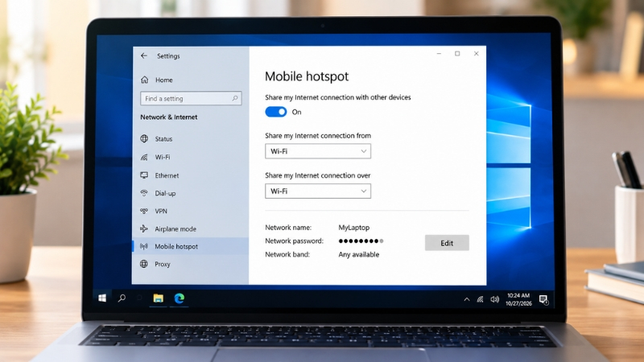Click the search magnifier in Find a setting

pos(235,98)
